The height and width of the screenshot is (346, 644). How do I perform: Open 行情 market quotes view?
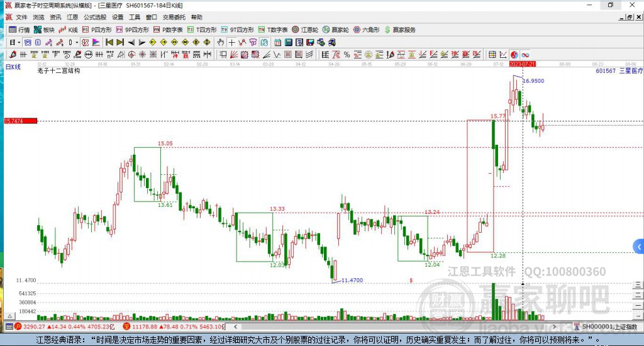point(19,30)
